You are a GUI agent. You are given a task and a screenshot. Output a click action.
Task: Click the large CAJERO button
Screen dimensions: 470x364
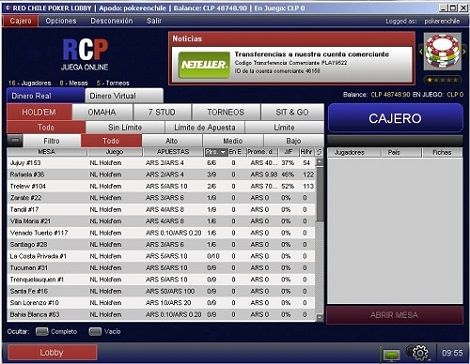[395, 119]
